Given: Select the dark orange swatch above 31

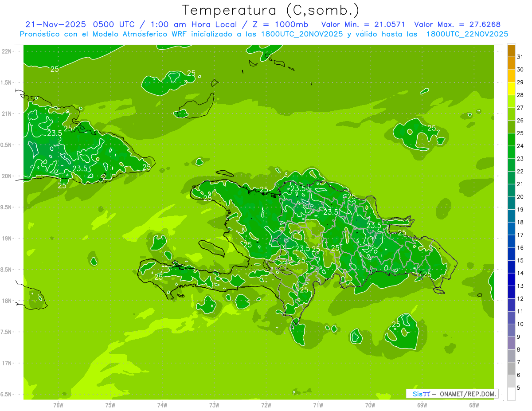Looking at the screenshot, I should 511,51.
